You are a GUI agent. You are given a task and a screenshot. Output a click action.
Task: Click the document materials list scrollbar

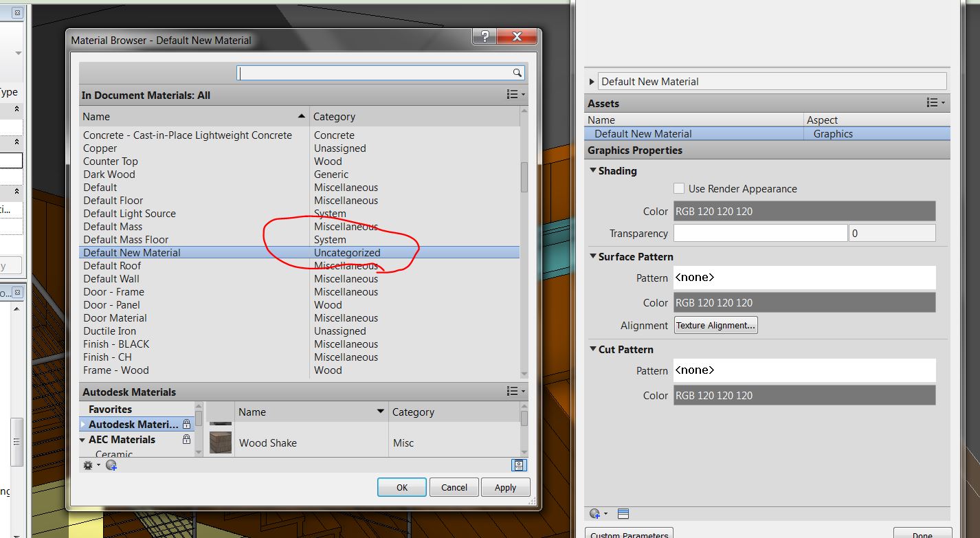(524, 177)
